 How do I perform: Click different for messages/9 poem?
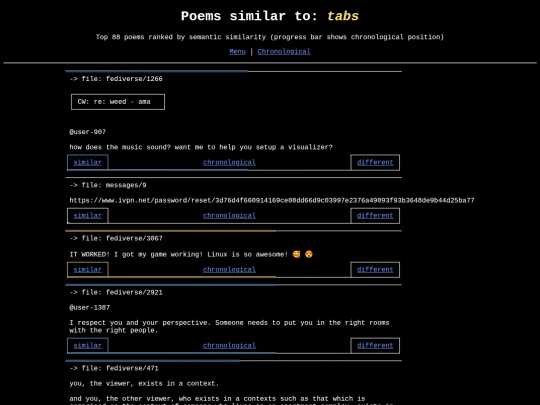pos(375,216)
